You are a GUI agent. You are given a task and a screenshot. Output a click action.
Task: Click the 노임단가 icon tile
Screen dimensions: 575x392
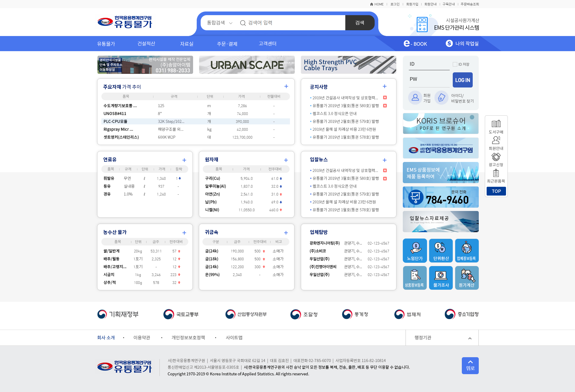pyautogui.click(x=415, y=250)
